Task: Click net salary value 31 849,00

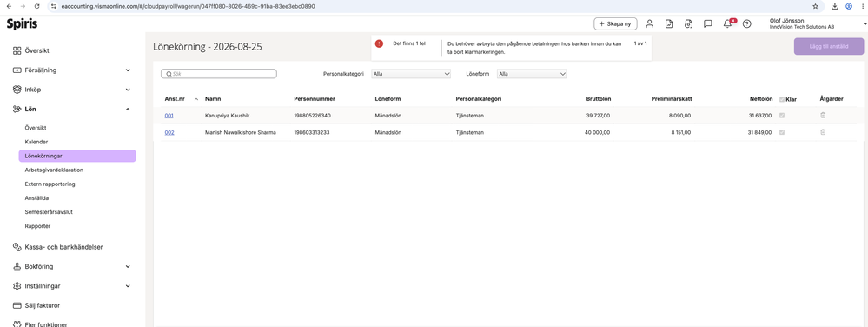Action: 759,132
